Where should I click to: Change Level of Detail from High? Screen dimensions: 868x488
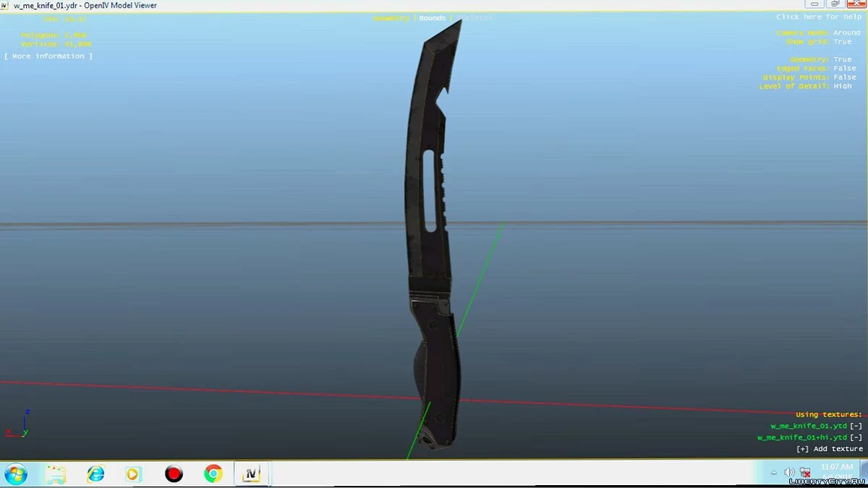843,86
